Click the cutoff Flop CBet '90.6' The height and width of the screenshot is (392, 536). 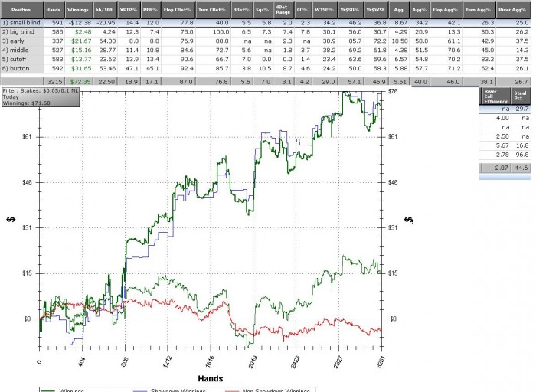click(187, 59)
